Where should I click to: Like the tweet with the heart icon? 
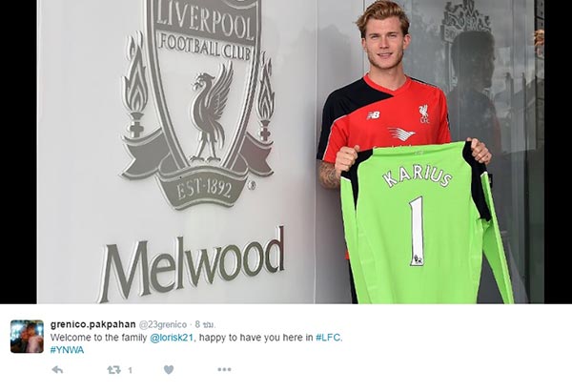169,370
